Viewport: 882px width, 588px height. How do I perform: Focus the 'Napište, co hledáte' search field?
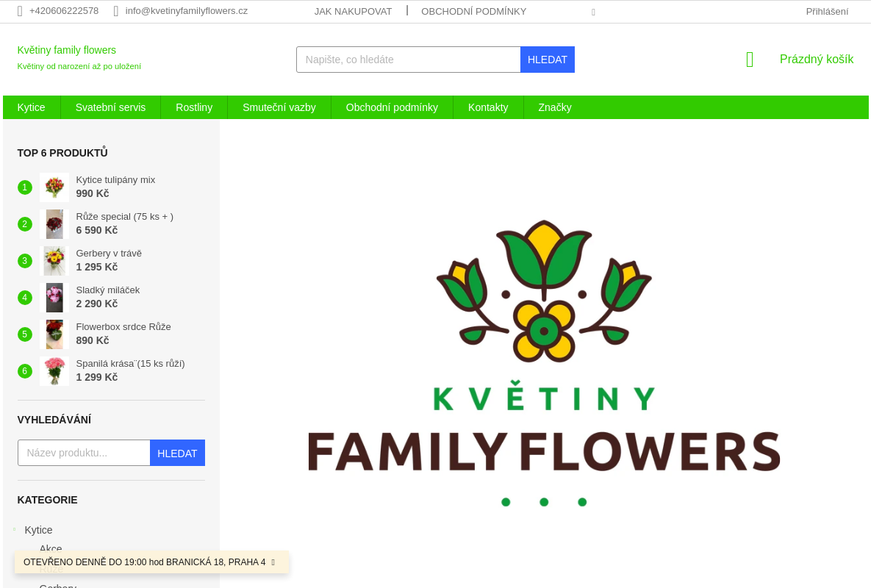point(409,60)
